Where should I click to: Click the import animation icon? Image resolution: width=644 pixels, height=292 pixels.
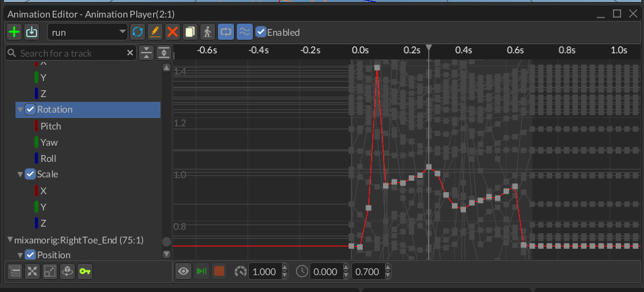point(32,32)
